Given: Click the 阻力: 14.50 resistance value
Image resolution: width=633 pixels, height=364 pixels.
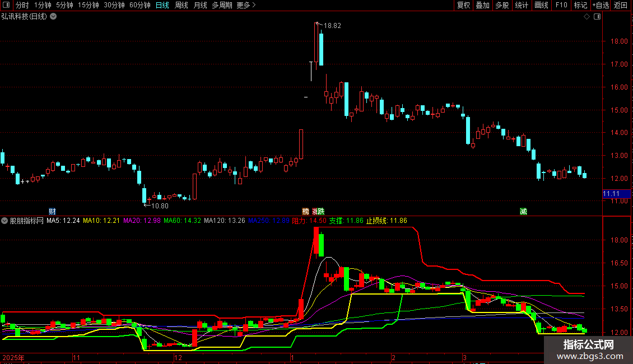Looking at the screenshot, I should point(309,221).
